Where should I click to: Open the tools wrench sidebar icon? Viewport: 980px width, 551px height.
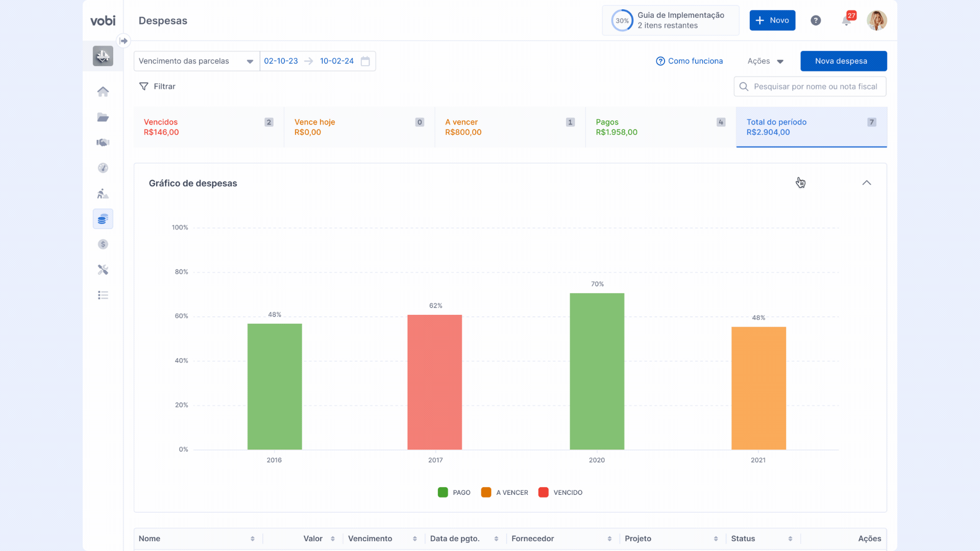tap(103, 270)
